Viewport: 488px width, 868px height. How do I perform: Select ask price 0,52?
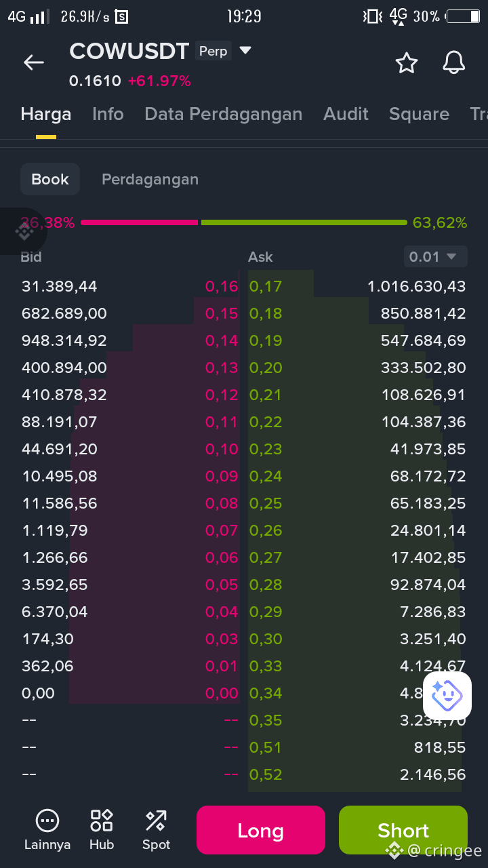click(x=266, y=774)
